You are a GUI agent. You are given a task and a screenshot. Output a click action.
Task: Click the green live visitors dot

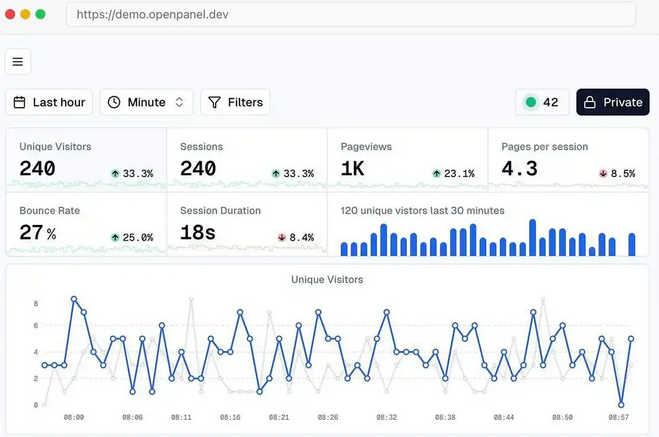tap(530, 102)
